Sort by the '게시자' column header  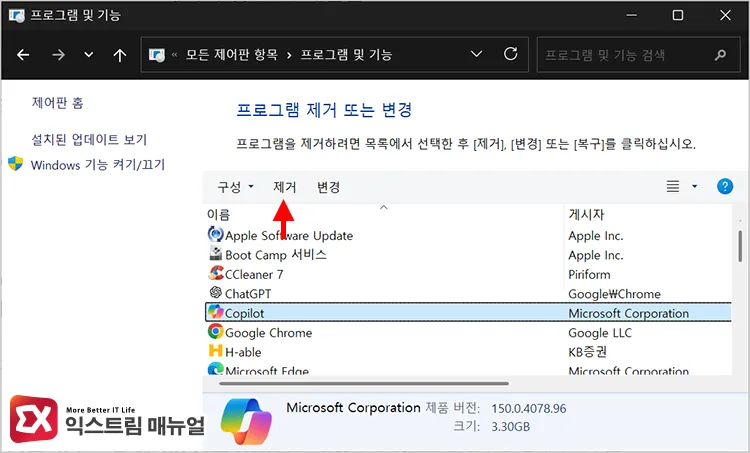pos(586,214)
